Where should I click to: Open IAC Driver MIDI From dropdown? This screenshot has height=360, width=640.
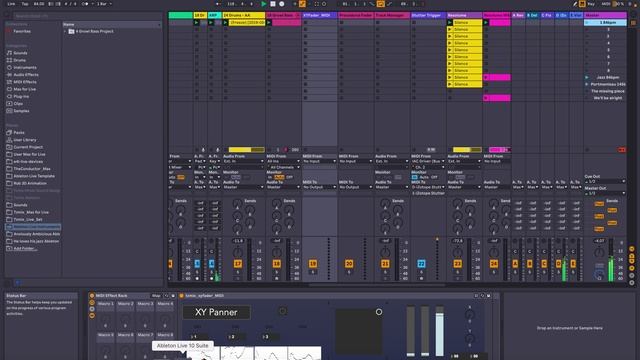428,161
